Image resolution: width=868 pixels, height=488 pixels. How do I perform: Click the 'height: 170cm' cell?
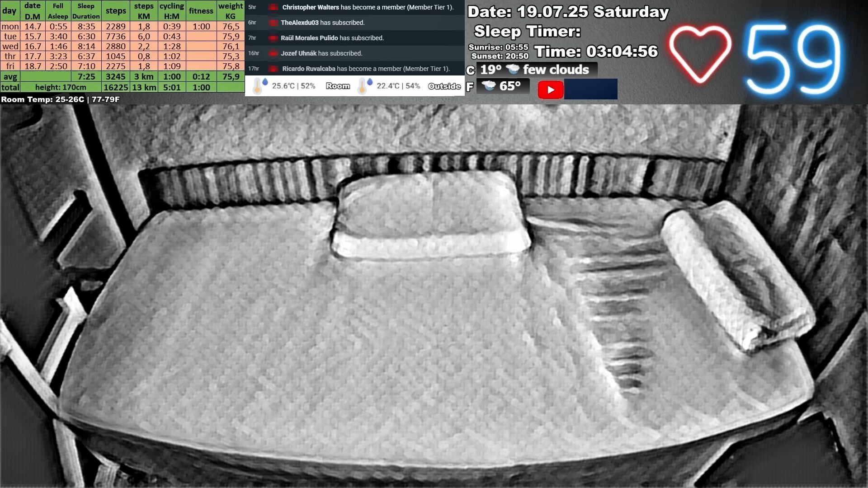pyautogui.click(x=61, y=87)
